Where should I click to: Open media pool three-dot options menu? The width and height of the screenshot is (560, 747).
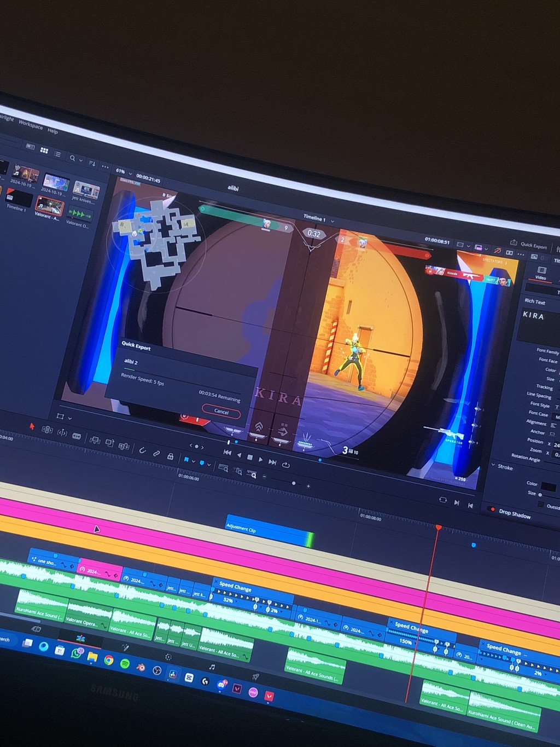pos(105,166)
